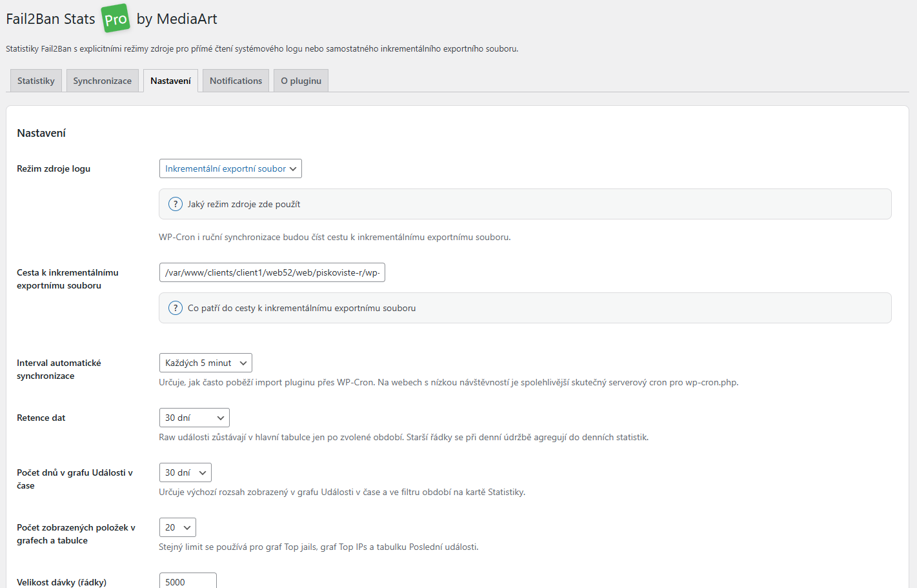This screenshot has height=588, width=917.
Task: Click the Fail2Ban Stats page title
Action: [50, 19]
